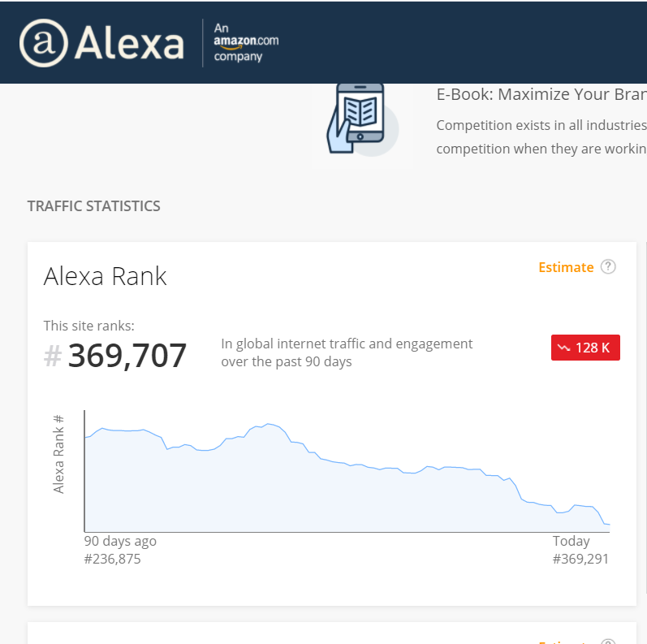Click the Alexa circular logo icon
Screen dimensions: 647x644
(x=43, y=42)
